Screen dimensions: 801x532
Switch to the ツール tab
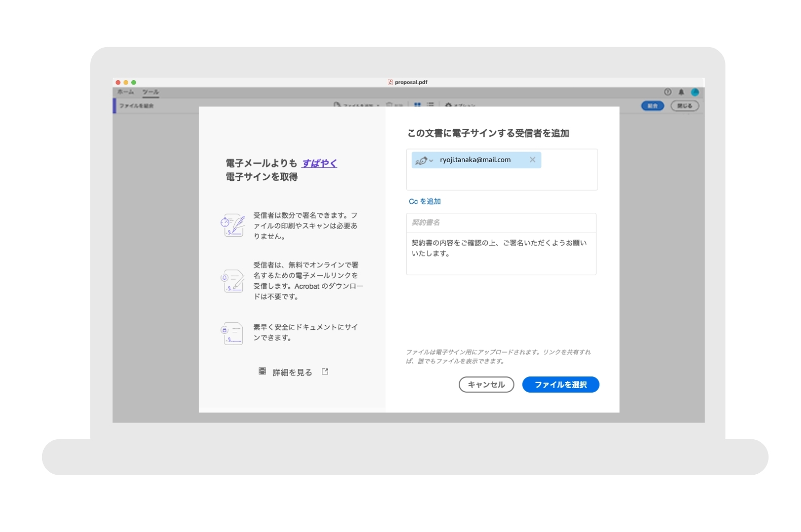(x=151, y=92)
